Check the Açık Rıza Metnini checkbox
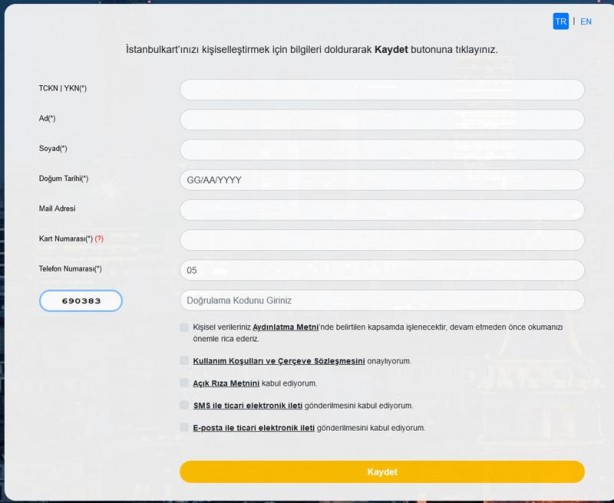This screenshot has height=503, width=614. click(x=184, y=383)
